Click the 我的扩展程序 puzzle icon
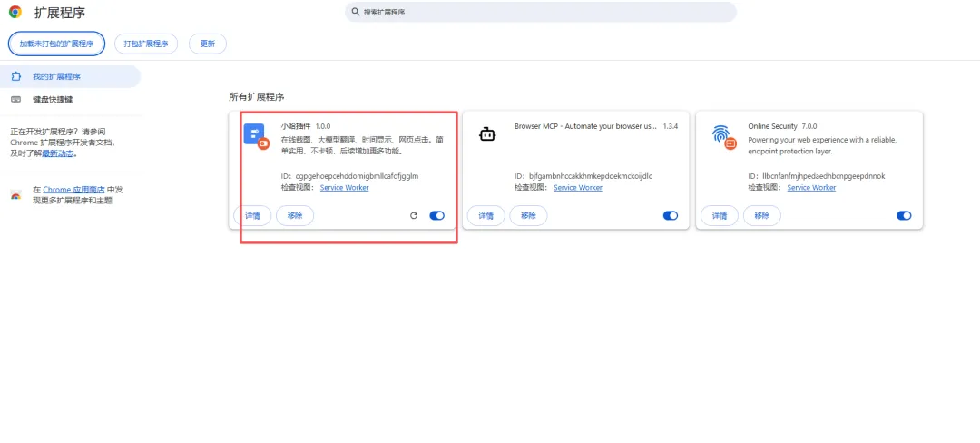Viewport: 980px width, 443px height. click(x=16, y=77)
